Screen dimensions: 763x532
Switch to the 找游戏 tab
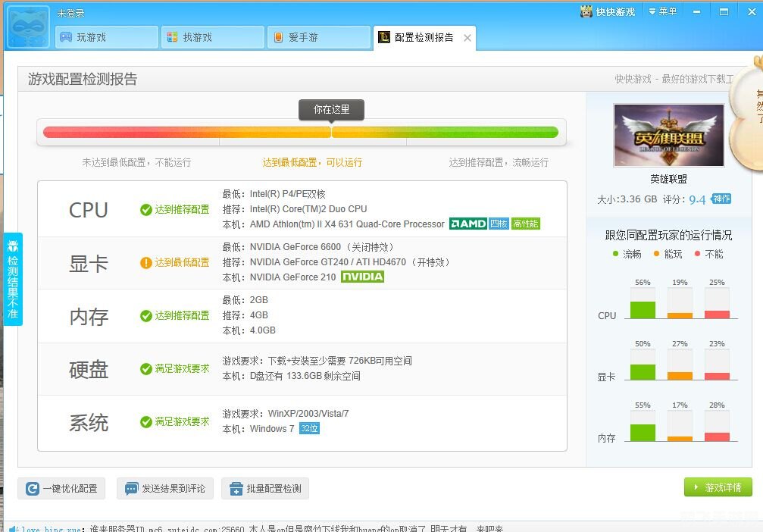(212, 37)
